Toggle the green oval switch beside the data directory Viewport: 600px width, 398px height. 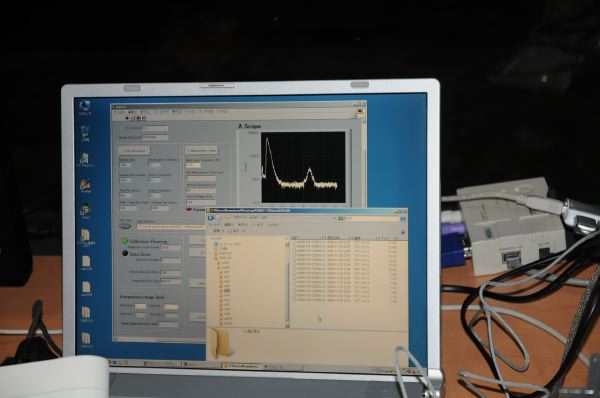(125, 226)
